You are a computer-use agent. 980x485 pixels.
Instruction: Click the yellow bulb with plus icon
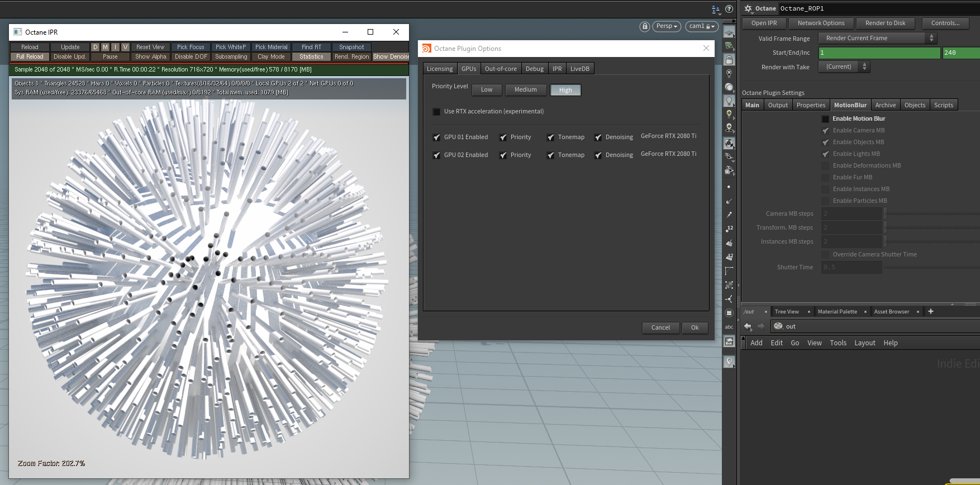point(729,114)
